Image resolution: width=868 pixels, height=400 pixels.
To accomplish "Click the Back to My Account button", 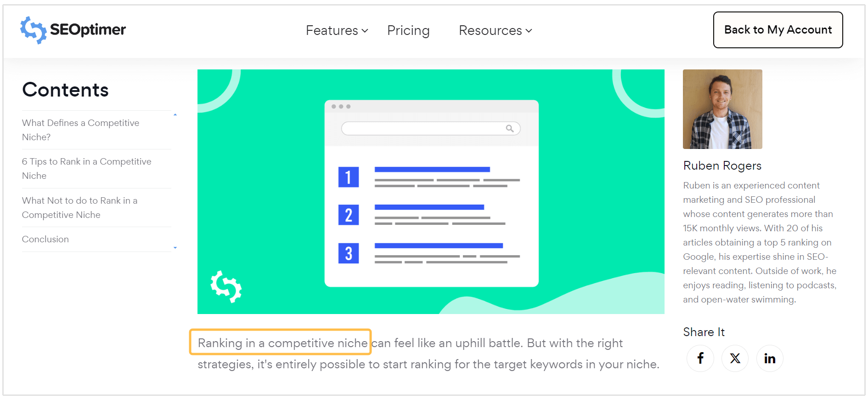I will coord(778,30).
